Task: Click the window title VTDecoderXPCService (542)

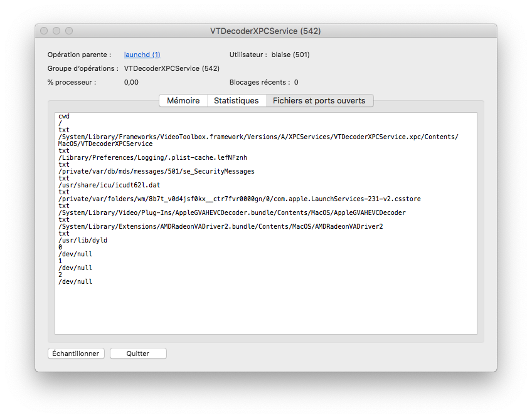Action: pos(265,31)
